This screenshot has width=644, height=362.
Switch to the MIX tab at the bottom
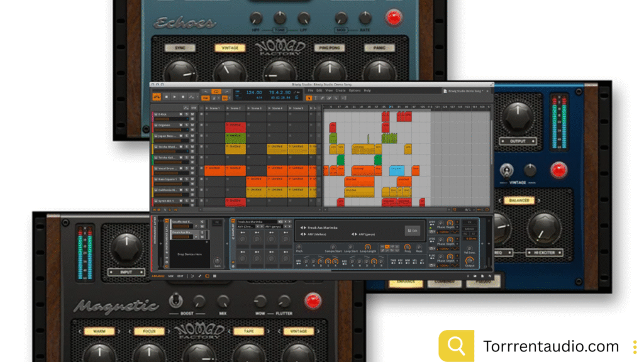[x=171, y=275]
